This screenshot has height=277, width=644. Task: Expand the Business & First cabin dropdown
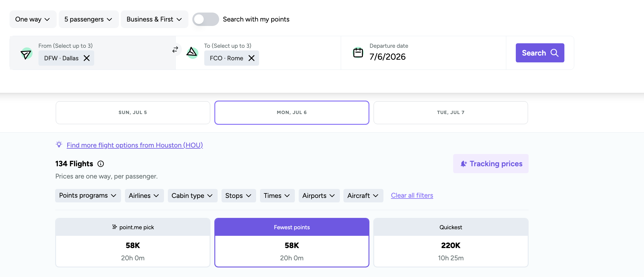tap(154, 19)
